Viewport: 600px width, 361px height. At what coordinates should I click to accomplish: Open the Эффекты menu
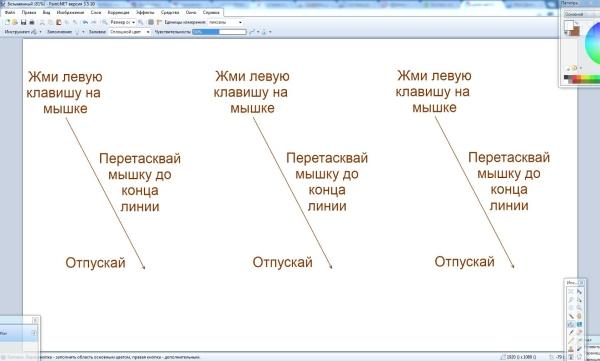click(145, 12)
